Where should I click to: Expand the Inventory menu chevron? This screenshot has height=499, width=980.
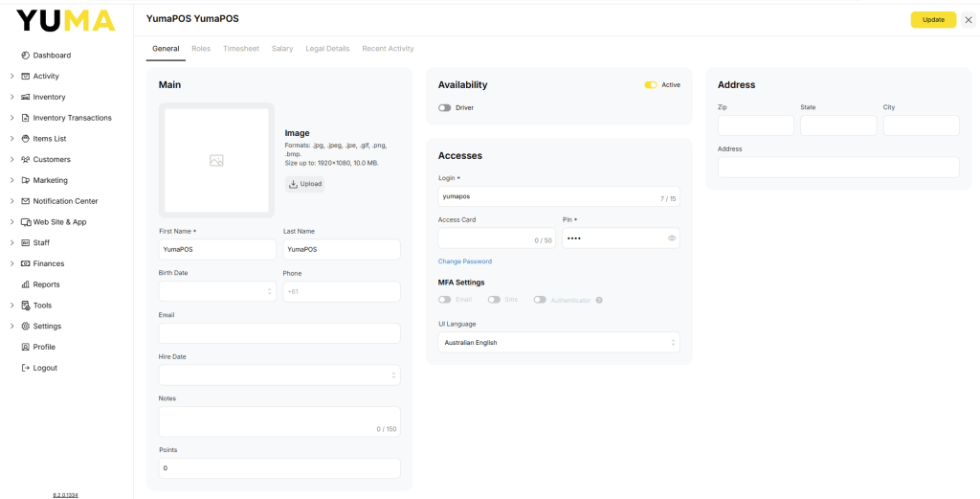11,97
